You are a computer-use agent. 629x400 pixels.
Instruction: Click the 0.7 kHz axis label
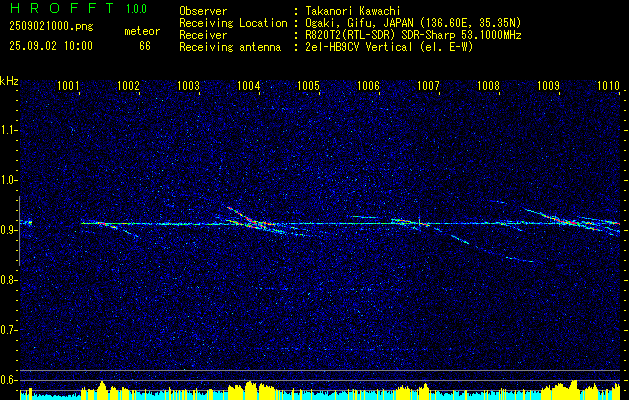click(8, 330)
